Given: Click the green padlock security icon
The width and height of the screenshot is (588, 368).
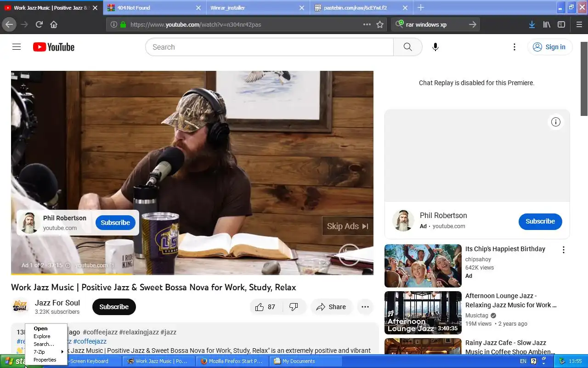Looking at the screenshot, I should pyautogui.click(x=123, y=24).
